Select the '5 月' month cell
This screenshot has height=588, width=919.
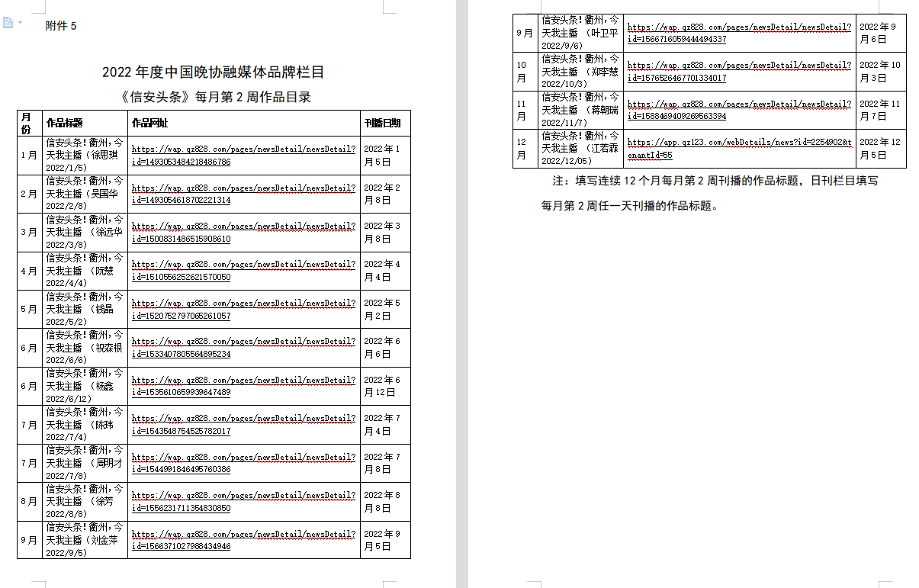click(x=29, y=310)
